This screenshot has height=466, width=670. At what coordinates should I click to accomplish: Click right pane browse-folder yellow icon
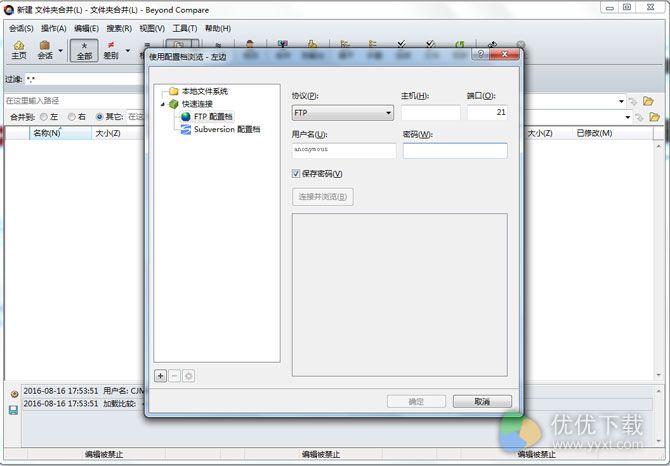point(649,101)
